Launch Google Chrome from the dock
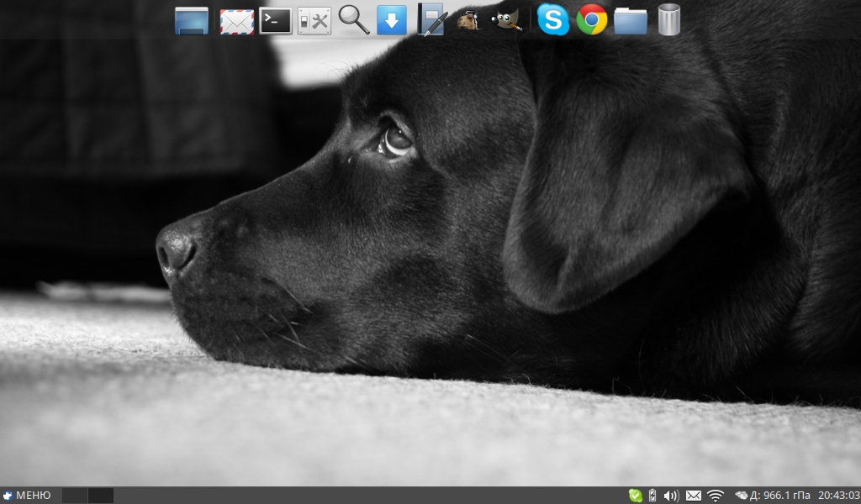861x504 pixels. [x=592, y=20]
